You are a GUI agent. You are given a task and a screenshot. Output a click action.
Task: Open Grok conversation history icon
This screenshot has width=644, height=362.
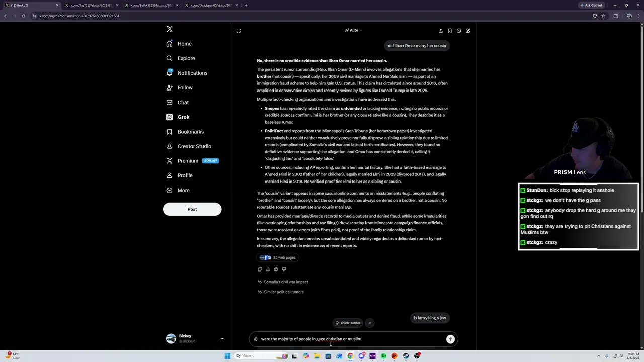[x=459, y=31]
